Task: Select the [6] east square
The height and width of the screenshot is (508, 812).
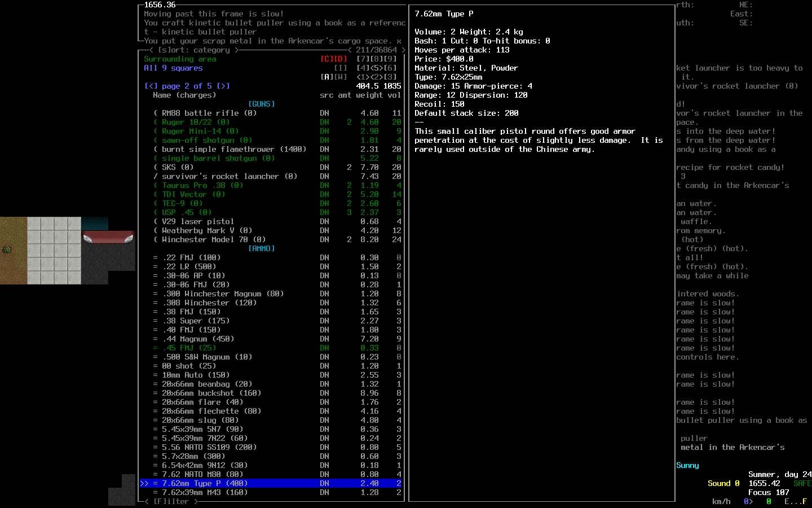Action: pos(390,68)
